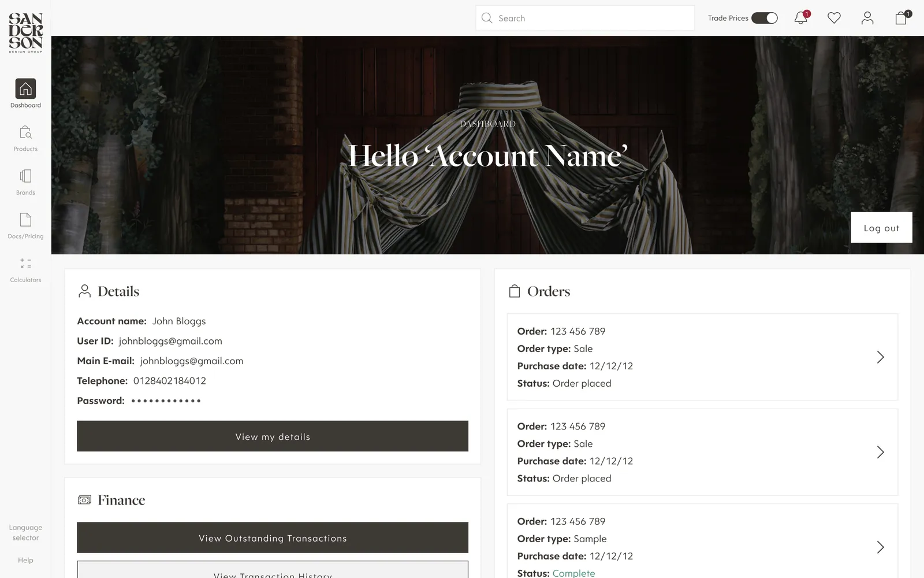
Task: Click the money icon next to Finance
Action: pos(84,499)
